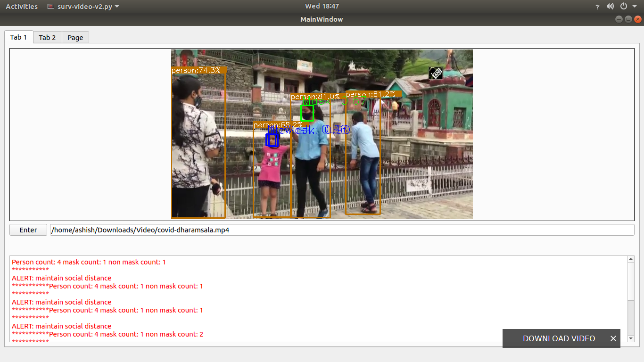Image resolution: width=644 pixels, height=362 pixels.
Task: Open Tab 2
Action: [x=47, y=38]
